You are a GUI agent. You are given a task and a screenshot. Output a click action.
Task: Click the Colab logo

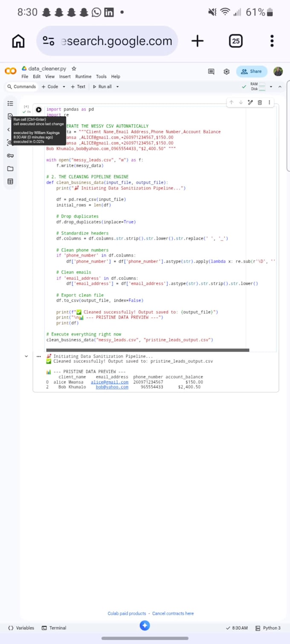point(11,71)
